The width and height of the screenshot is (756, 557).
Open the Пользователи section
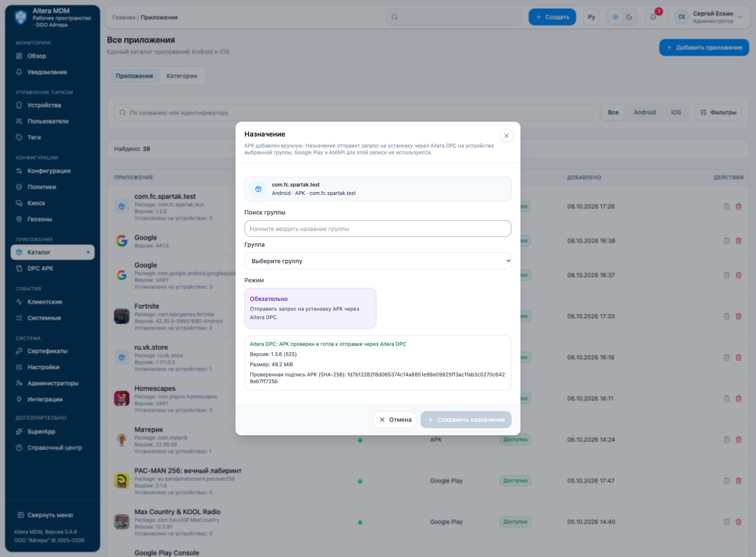(x=53, y=121)
